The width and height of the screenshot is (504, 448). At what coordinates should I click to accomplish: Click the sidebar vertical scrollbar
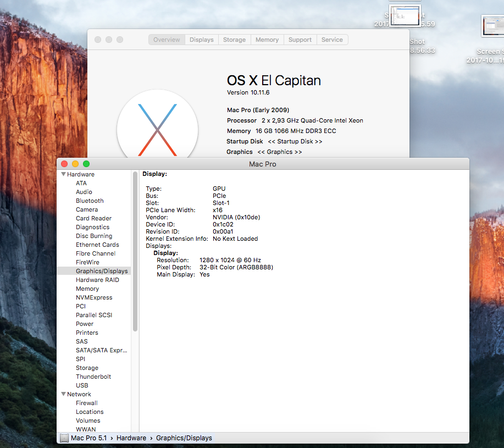pyautogui.click(x=135, y=251)
